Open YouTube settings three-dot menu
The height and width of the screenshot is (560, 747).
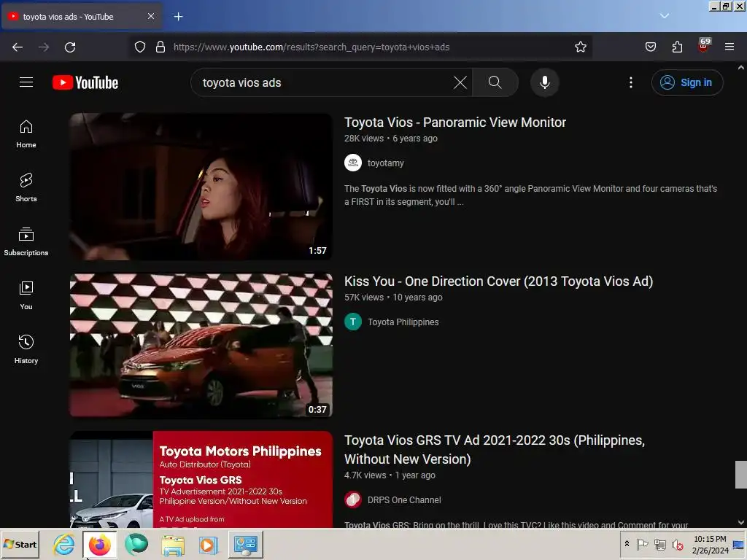click(x=631, y=82)
